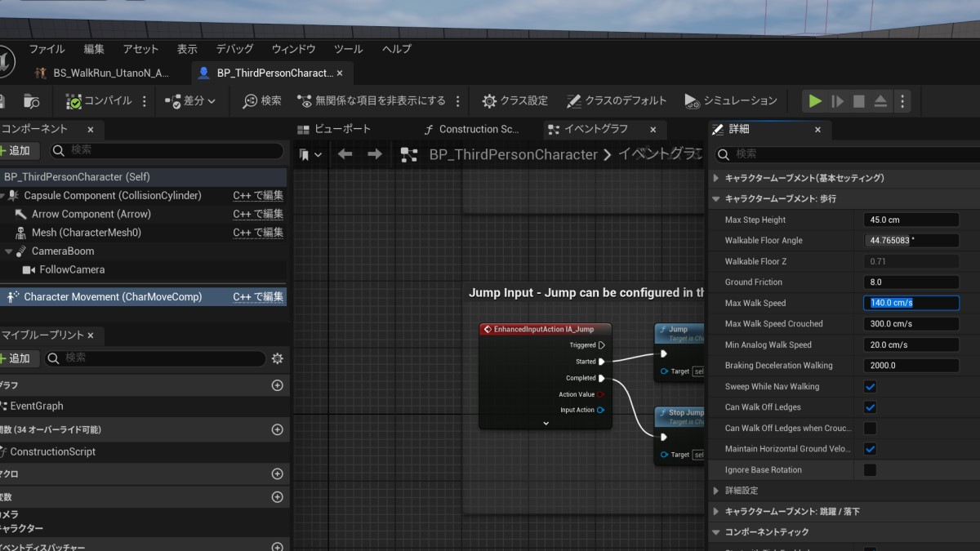
Task: Click the Add (追加) component button
Action: (16, 151)
